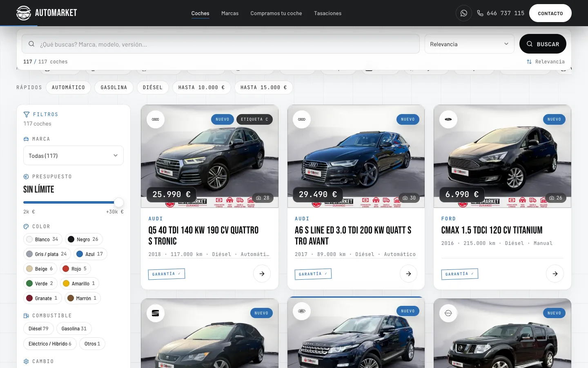Click the Garantía tag on Audi Q5
Image resolution: width=588 pixels, height=368 pixels.
coord(167,274)
